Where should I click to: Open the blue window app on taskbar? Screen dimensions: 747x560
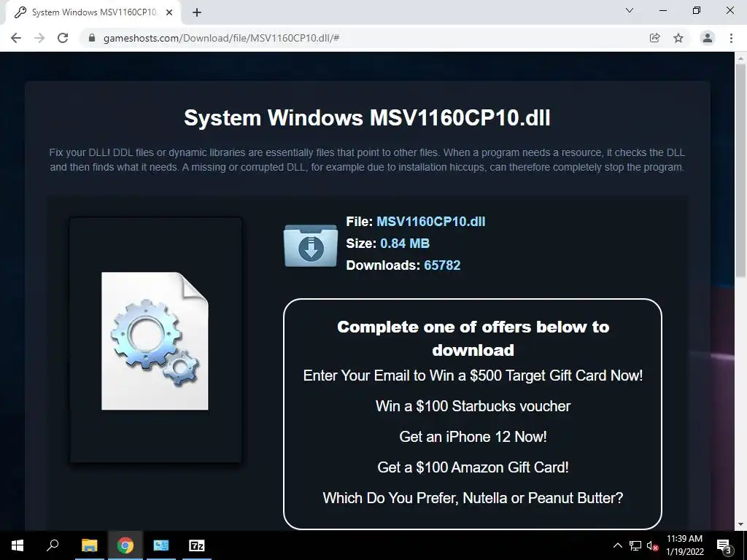click(161, 545)
